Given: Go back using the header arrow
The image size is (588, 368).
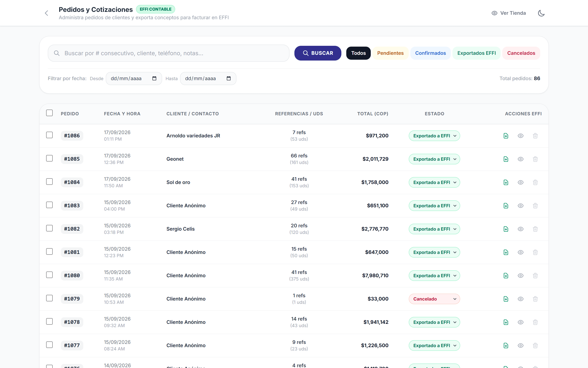Looking at the screenshot, I should (46, 13).
